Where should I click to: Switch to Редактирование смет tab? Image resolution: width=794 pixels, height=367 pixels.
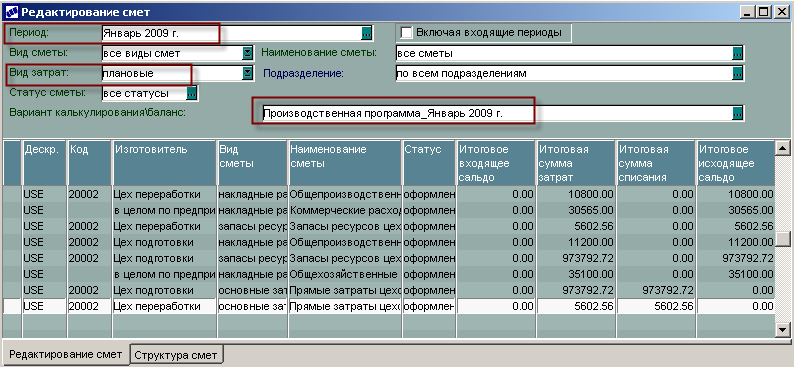[66, 354]
